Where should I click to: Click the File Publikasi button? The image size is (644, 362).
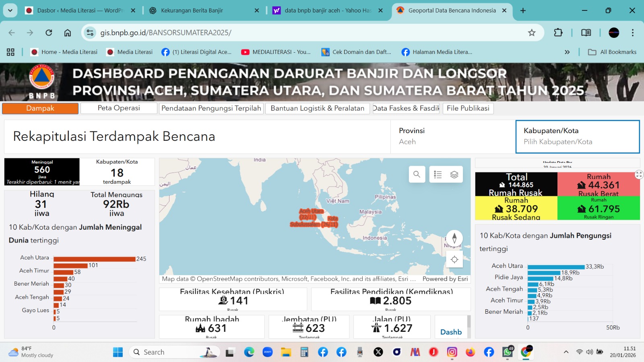click(468, 108)
